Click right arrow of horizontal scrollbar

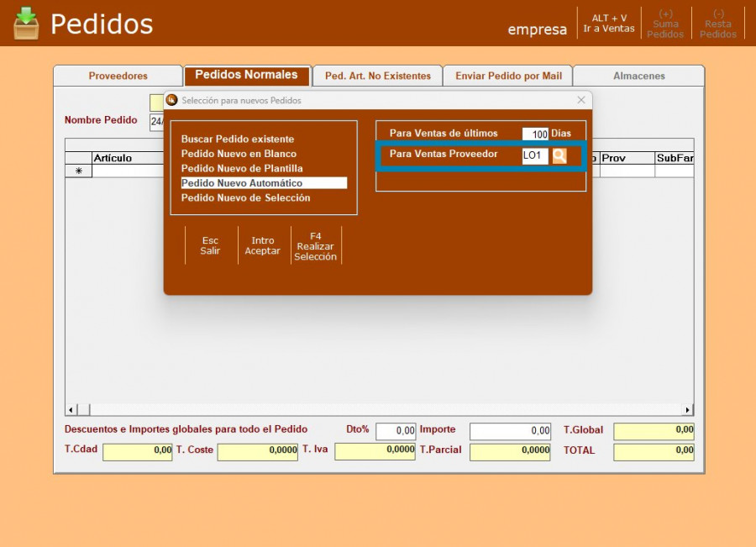click(x=688, y=410)
